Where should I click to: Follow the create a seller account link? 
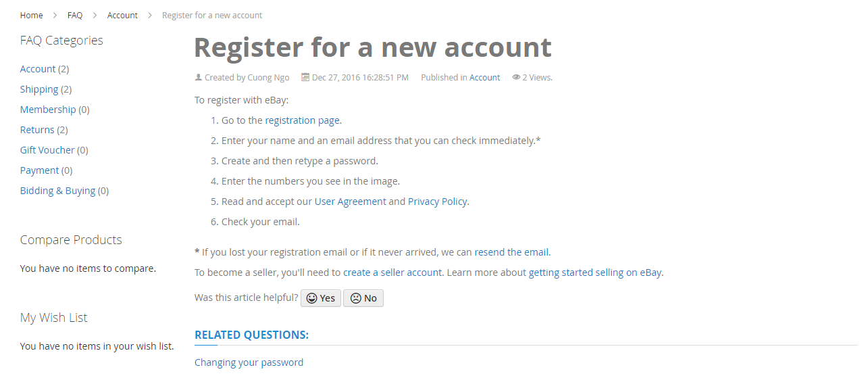[392, 273]
